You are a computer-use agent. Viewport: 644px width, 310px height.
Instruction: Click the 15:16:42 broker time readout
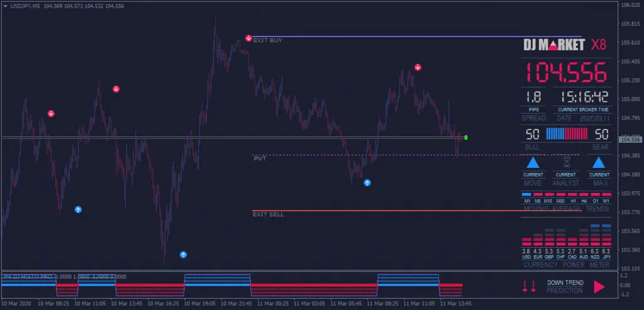click(584, 97)
